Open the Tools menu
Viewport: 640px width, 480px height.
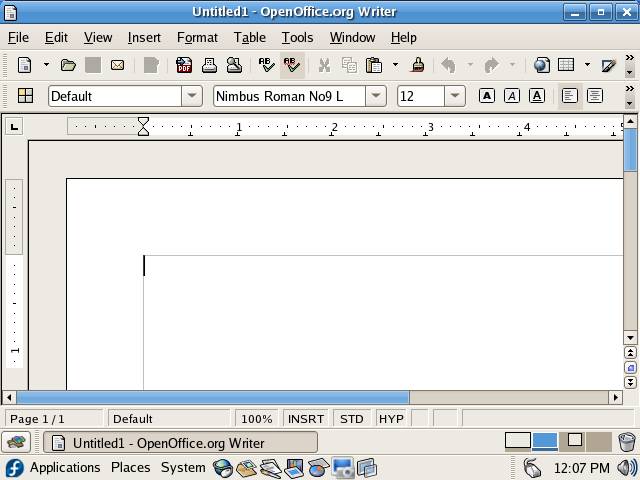[297, 37]
